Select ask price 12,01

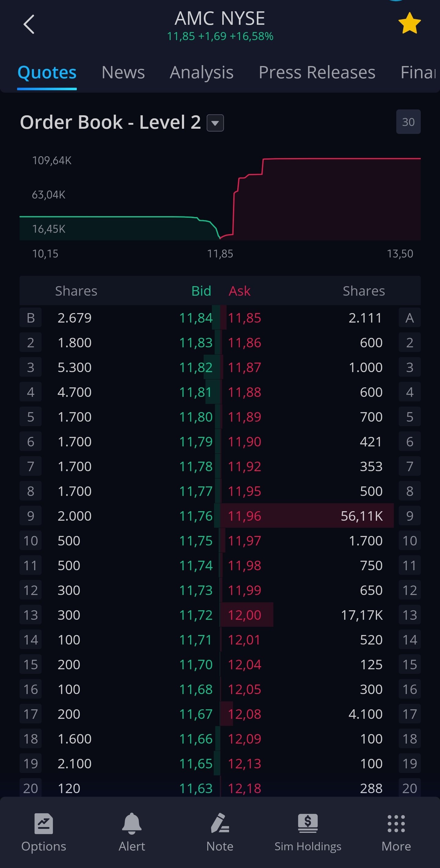[245, 640]
